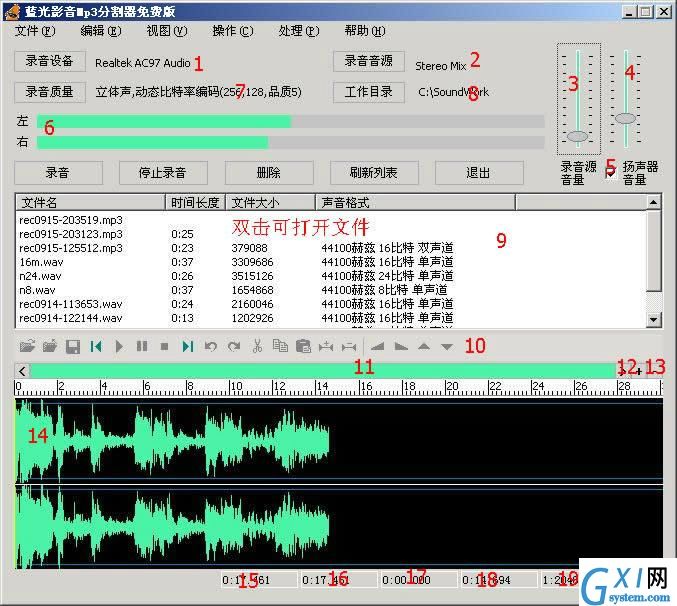Open the 编辑(E) menu
This screenshot has width=677, height=606.
click(x=101, y=31)
